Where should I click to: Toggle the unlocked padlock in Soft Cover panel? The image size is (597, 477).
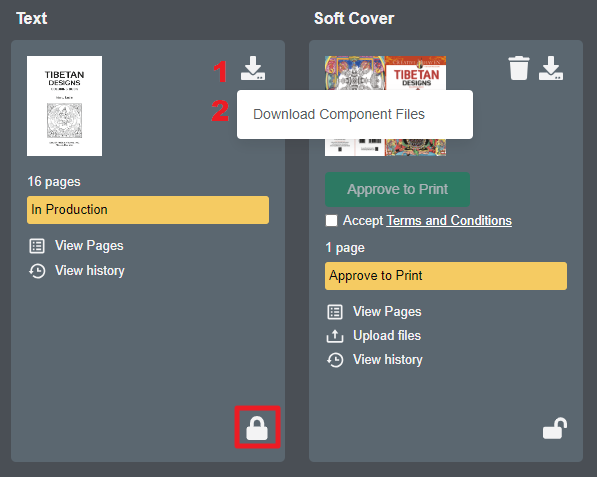(x=555, y=428)
